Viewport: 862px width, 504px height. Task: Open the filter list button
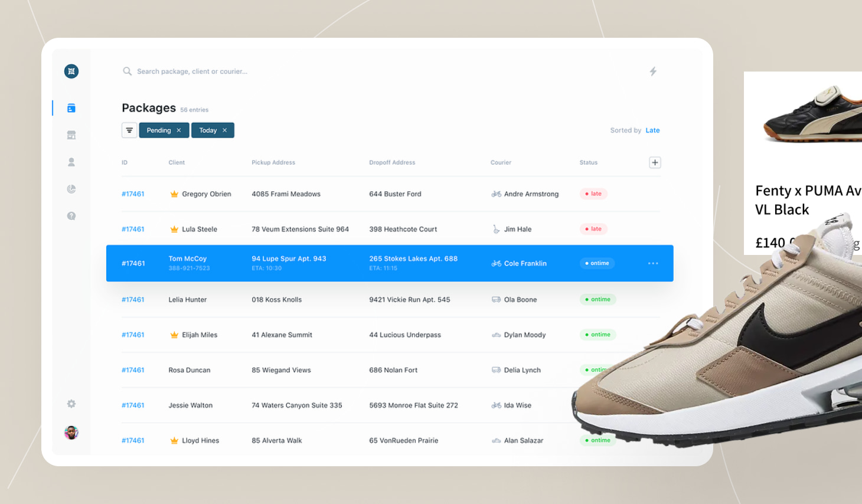coord(129,130)
